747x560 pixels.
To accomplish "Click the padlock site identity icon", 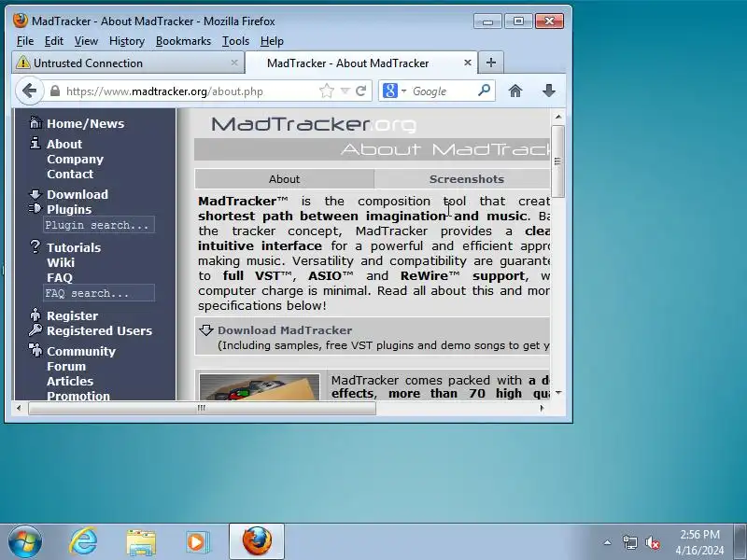I will (x=55, y=91).
